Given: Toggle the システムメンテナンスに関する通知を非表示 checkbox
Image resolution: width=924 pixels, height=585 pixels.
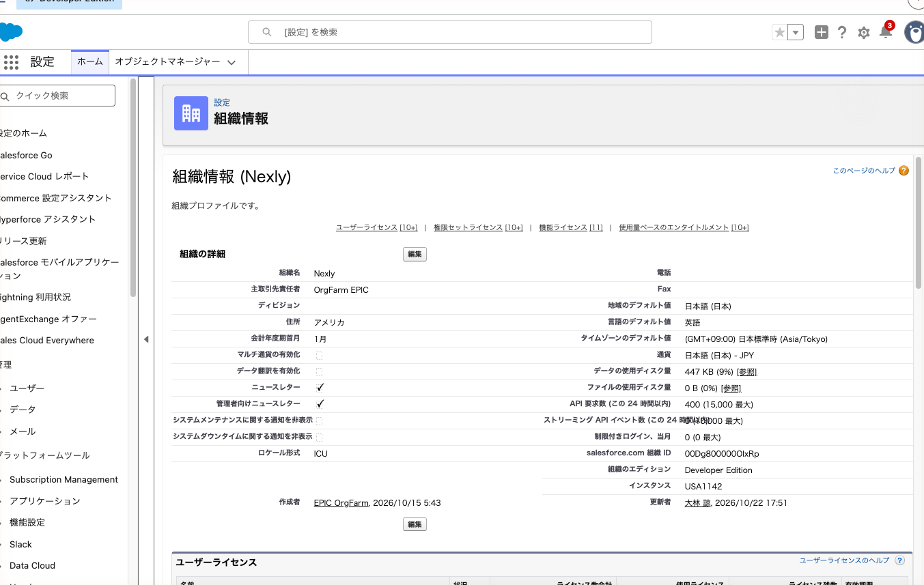Looking at the screenshot, I should (319, 421).
